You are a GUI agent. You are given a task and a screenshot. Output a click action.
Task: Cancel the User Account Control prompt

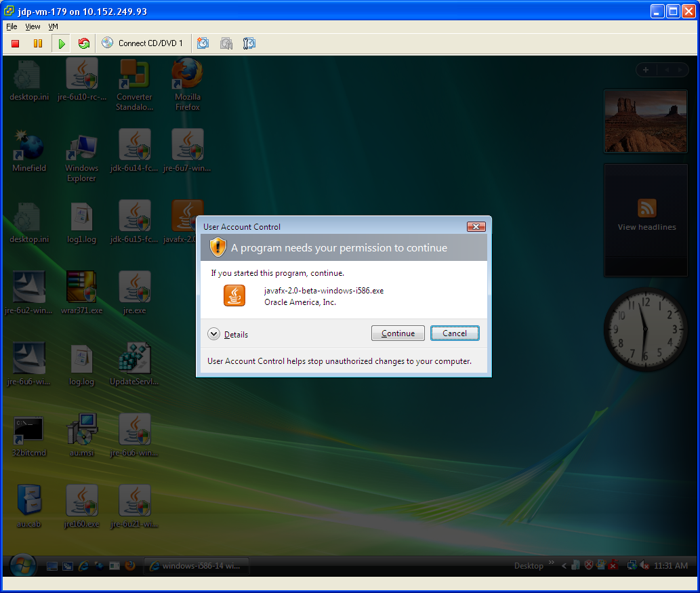(455, 333)
